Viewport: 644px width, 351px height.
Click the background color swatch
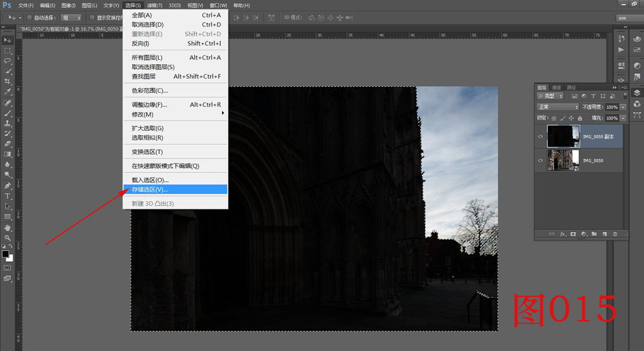tap(11, 259)
